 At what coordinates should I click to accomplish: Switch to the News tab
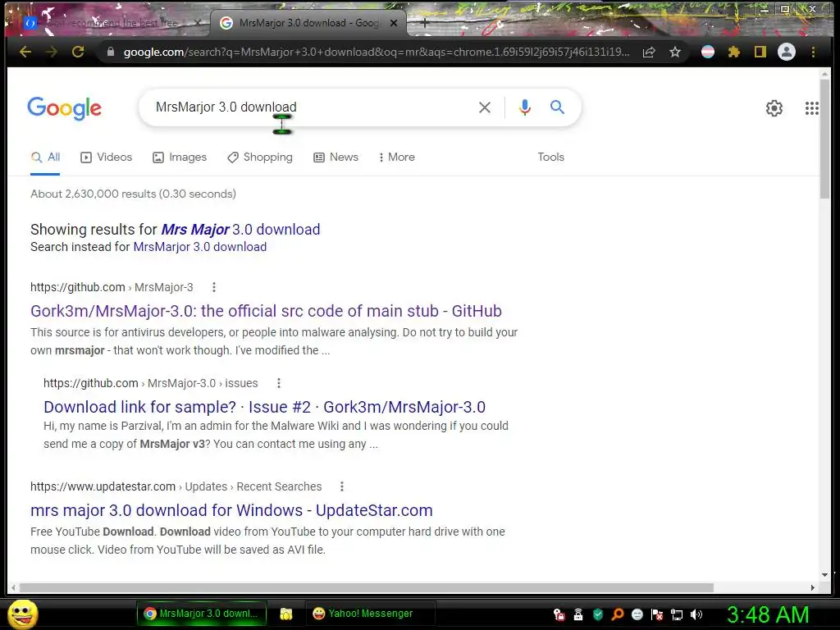pyautogui.click(x=336, y=157)
